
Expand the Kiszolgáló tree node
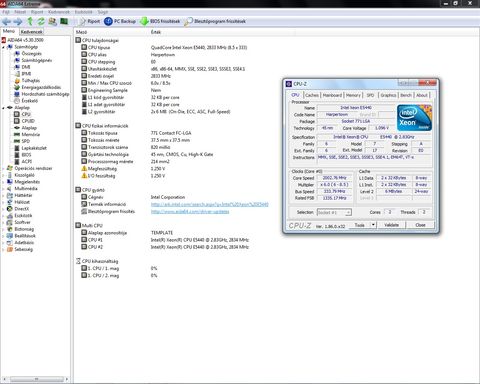(4, 175)
